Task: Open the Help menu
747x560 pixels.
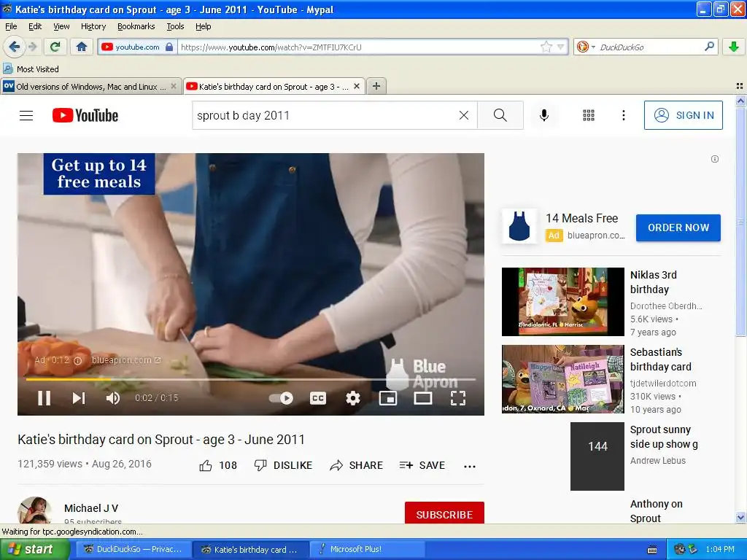Action: tap(203, 26)
